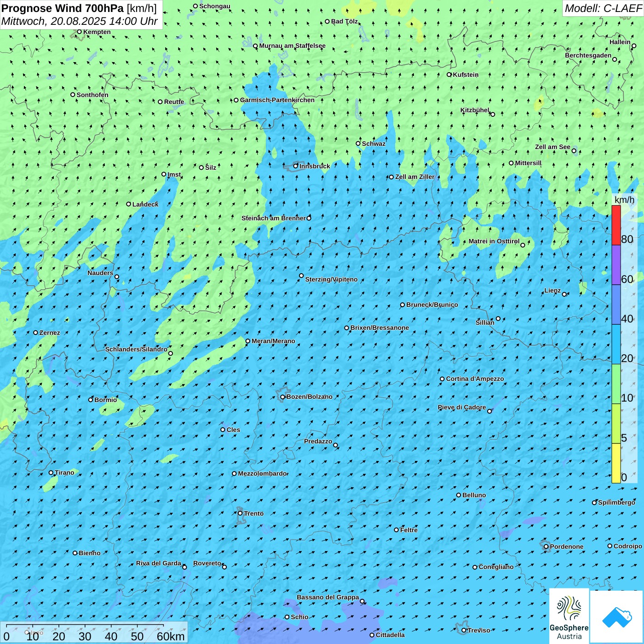Screen dimensions: 644x644
Task: Click the Tirano marker circle
Action: 51,472
